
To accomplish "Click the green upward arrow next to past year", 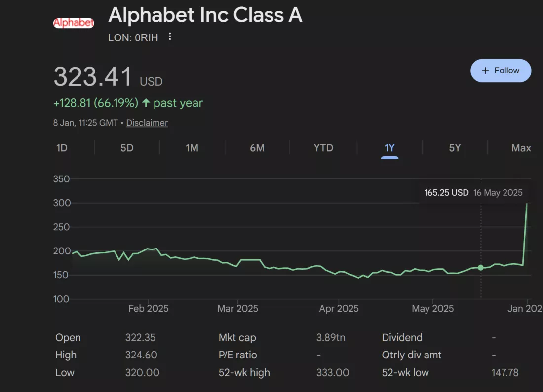I will (147, 103).
